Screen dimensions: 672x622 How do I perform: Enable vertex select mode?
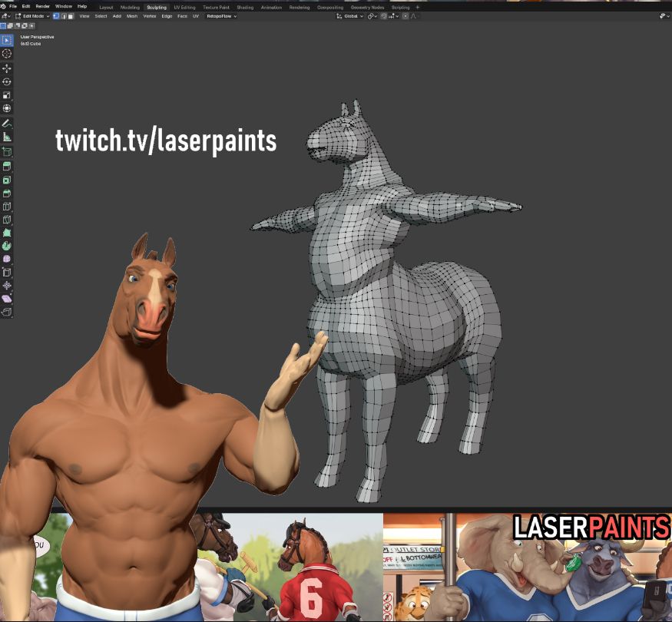[56, 16]
